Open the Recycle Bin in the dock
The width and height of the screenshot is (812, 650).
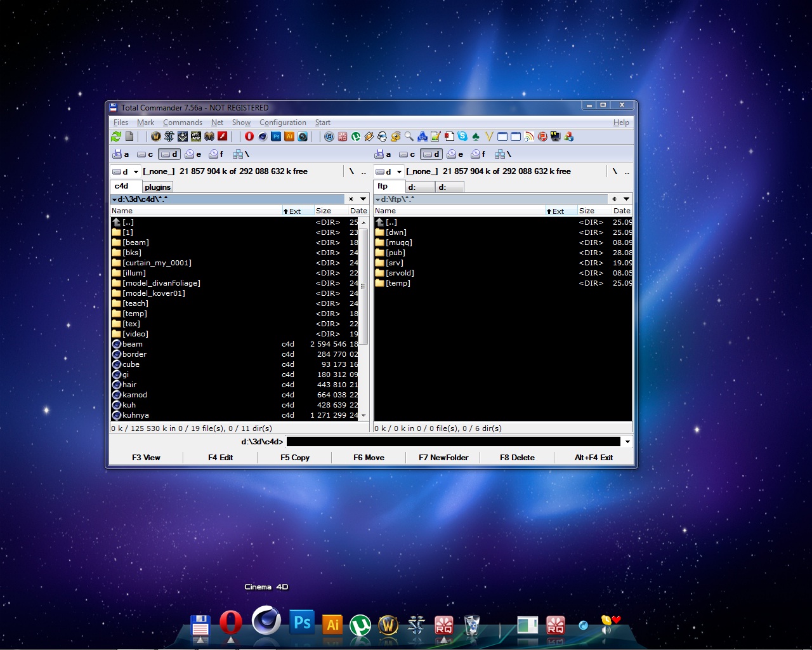coord(471,625)
